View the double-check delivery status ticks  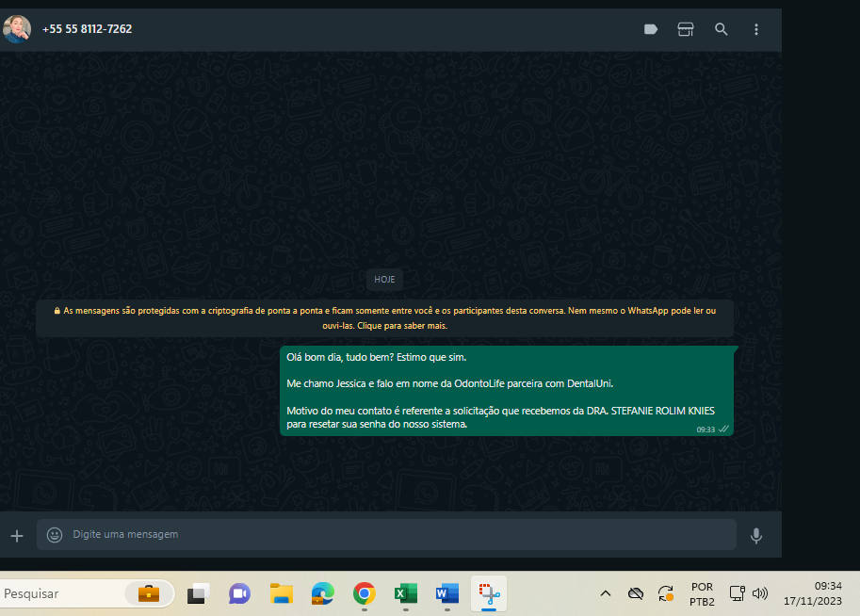723,429
